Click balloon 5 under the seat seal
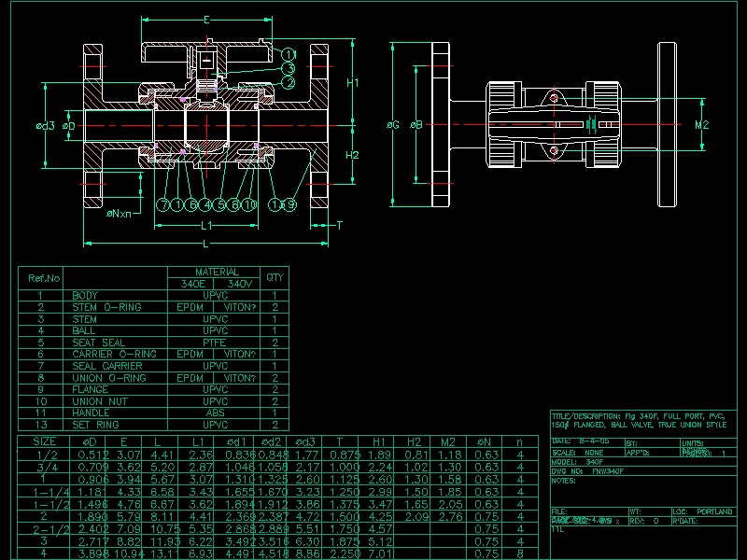This screenshot has height=560, width=747. pyautogui.click(x=219, y=203)
